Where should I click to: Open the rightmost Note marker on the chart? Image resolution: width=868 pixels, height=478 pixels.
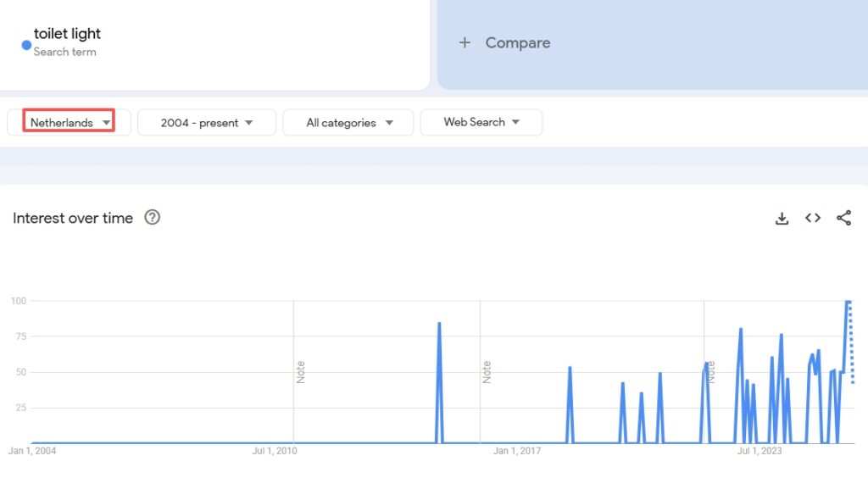pos(710,372)
